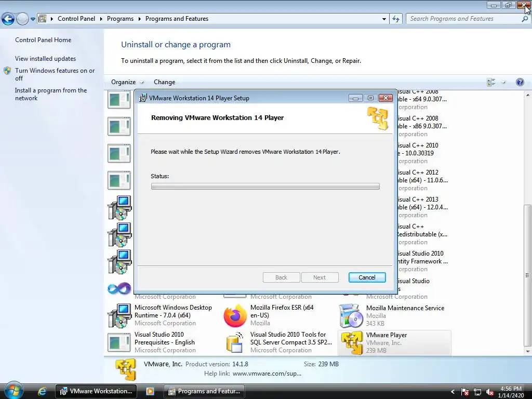
Task: Click the network tray icon
Action: point(477,392)
